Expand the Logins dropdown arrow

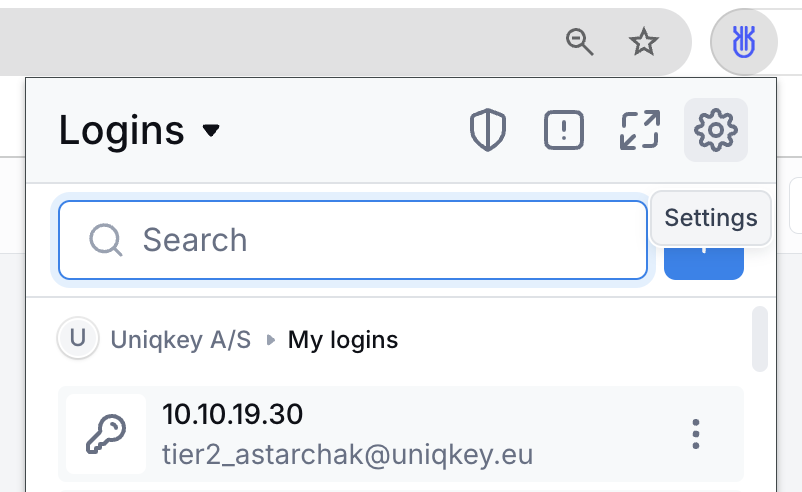[211, 130]
